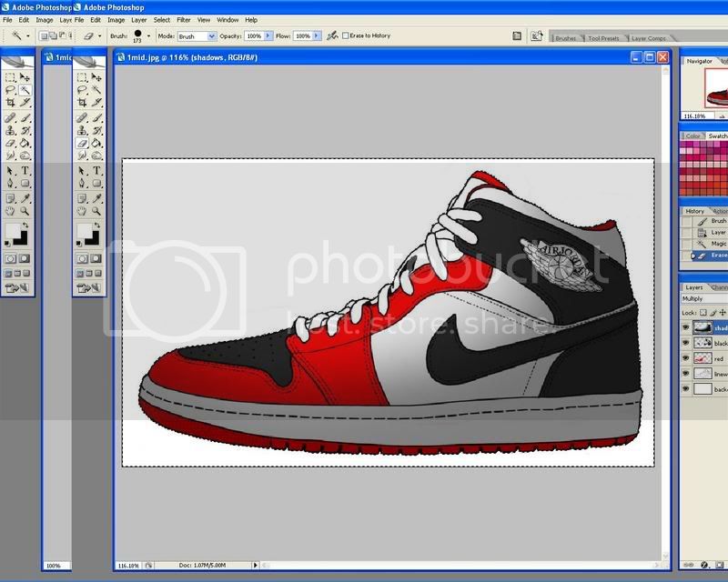
Task: Open the Brush preset picker arrow
Action: (148, 35)
